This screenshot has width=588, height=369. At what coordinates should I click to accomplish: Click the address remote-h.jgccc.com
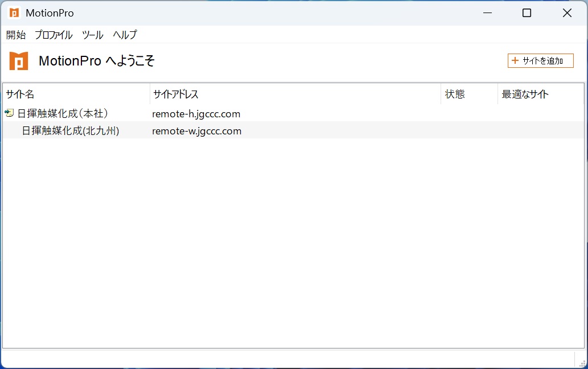click(x=196, y=114)
